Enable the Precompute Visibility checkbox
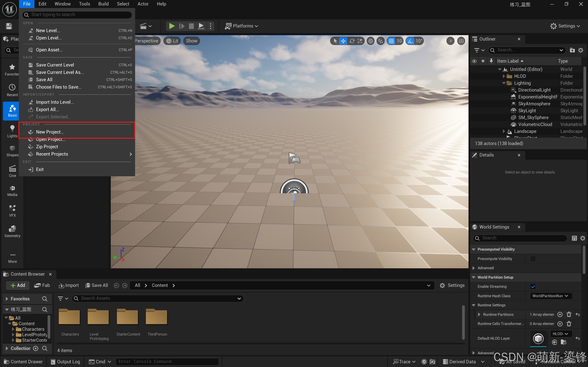Image resolution: width=588 pixels, height=367 pixels. [x=533, y=259]
